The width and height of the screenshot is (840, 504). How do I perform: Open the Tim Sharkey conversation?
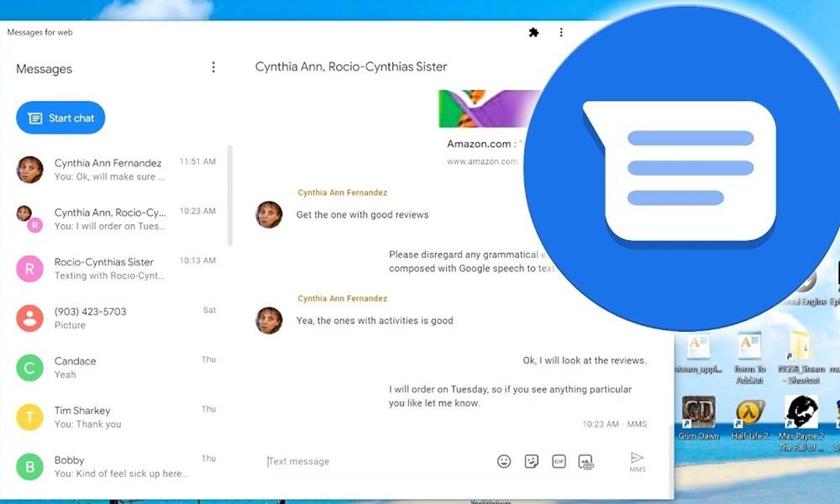click(116, 417)
